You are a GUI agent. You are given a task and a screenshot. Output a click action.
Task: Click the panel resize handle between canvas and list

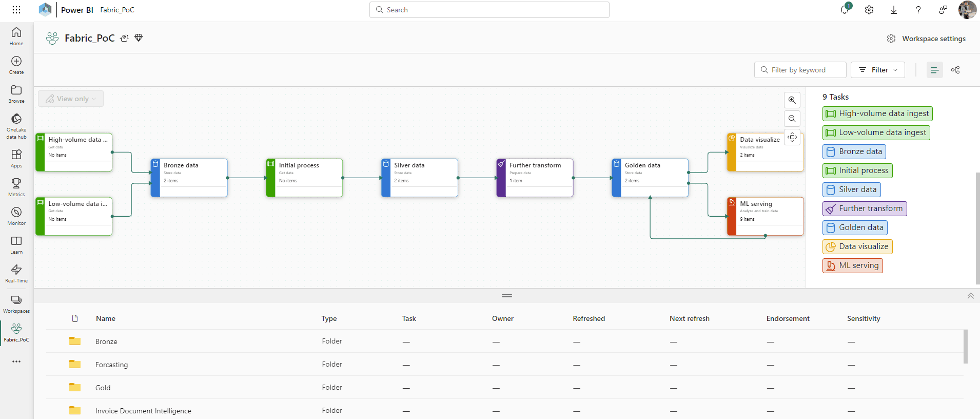pyautogui.click(x=507, y=296)
